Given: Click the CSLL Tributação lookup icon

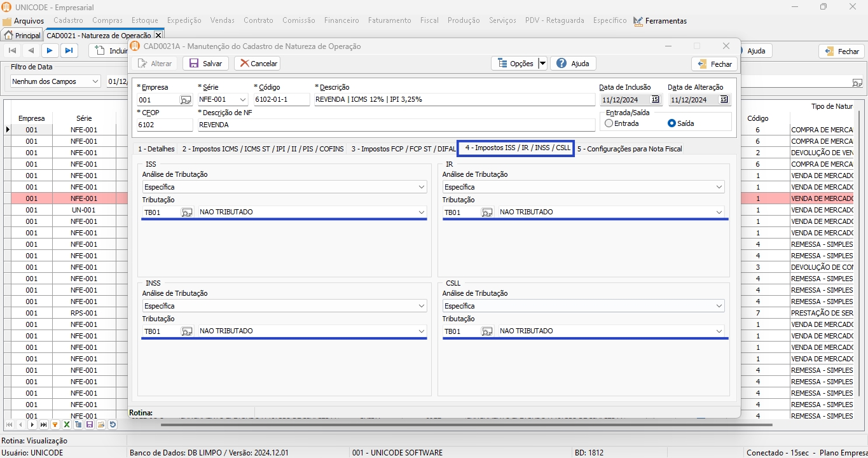Looking at the screenshot, I should pyautogui.click(x=486, y=331).
